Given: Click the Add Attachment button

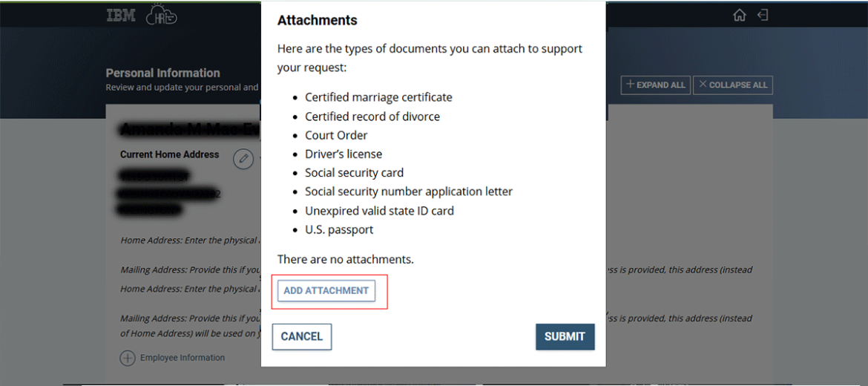Looking at the screenshot, I should pos(326,290).
